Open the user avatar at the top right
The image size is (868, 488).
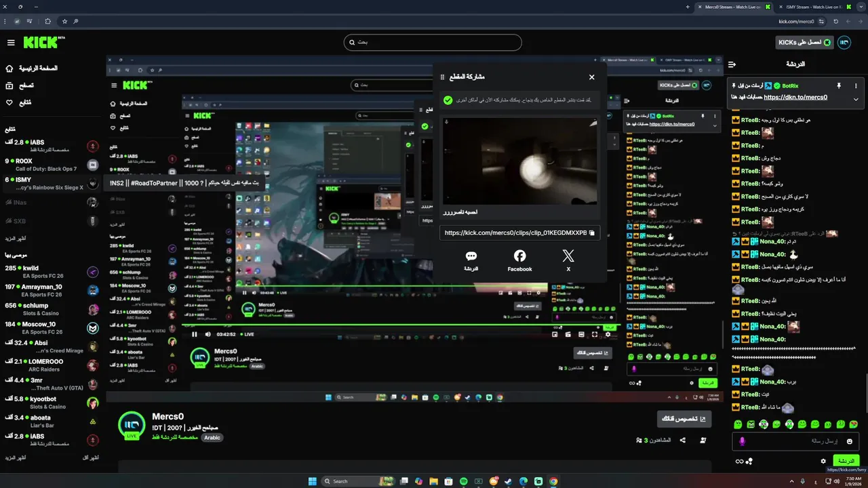click(844, 43)
